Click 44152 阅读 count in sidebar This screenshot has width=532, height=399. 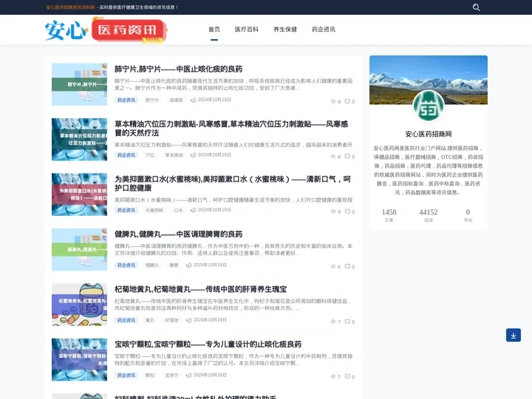pos(428,215)
